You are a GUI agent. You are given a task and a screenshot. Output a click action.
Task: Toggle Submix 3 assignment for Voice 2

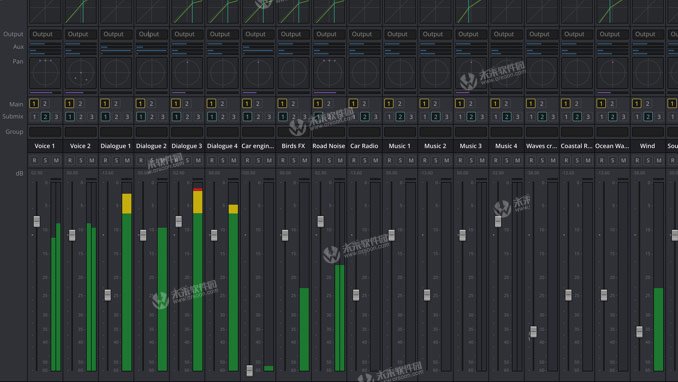(x=92, y=116)
